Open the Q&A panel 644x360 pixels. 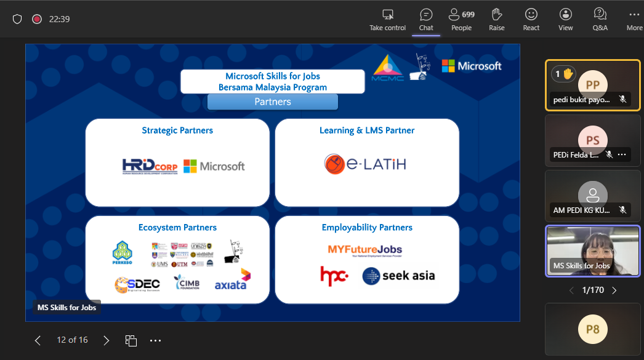600,19
